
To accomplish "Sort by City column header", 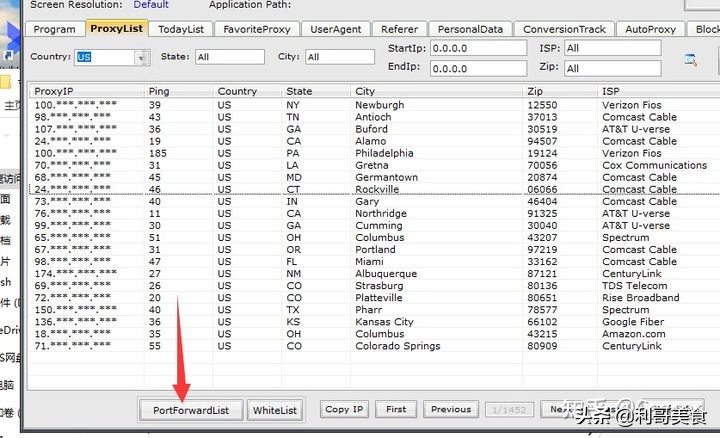I will pyautogui.click(x=437, y=91).
